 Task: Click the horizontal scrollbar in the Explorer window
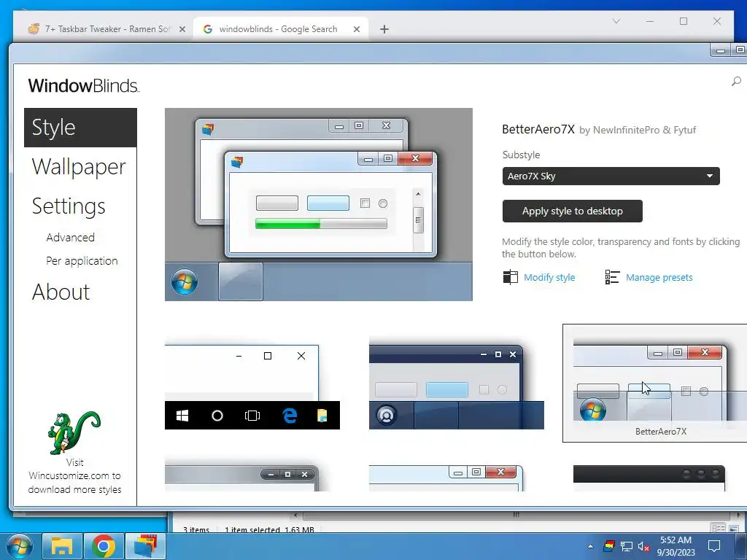[516, 515]
